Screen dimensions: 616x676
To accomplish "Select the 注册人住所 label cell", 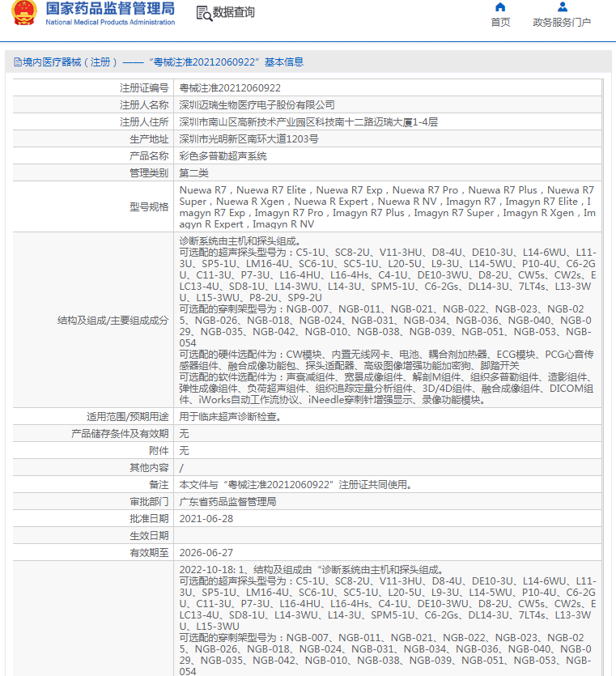I will (x=92, y=122).
